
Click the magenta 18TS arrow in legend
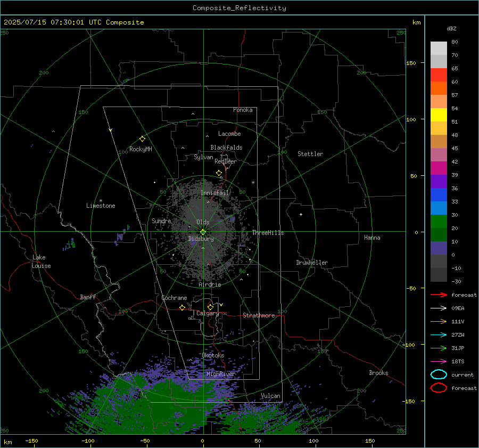(x=439, y=362)
